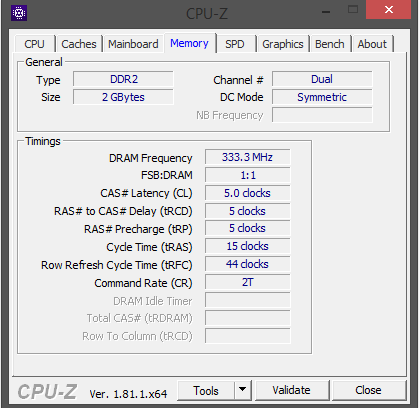This screenshot has width=420, height=408.
Task: Open the Graphics tab
Action: tap(283, 44)
